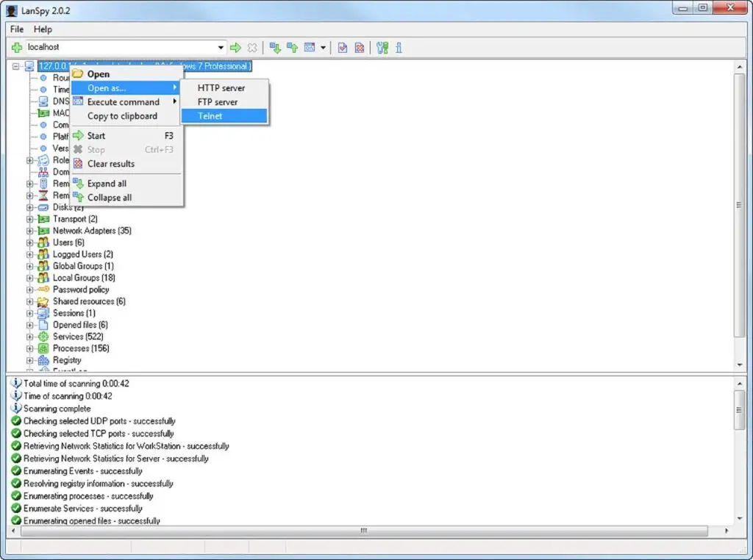Open the execute command dropdown arrow in toolbar
Viewport: 753px width, 560px height.
(323, 48)
